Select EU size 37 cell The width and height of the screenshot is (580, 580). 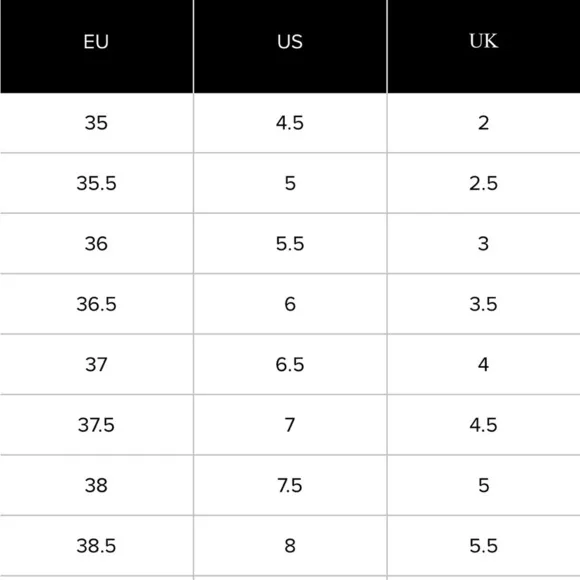click(x=96, y=364)
